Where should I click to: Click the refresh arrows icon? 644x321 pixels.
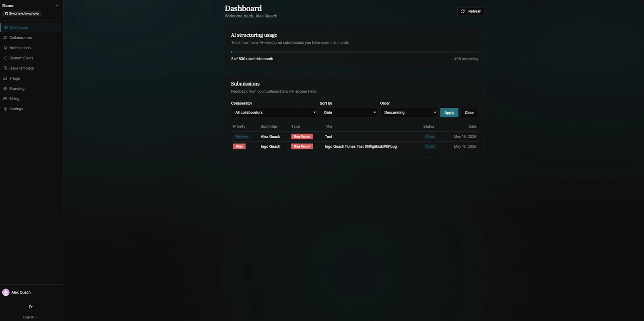[x=463, y=11]
